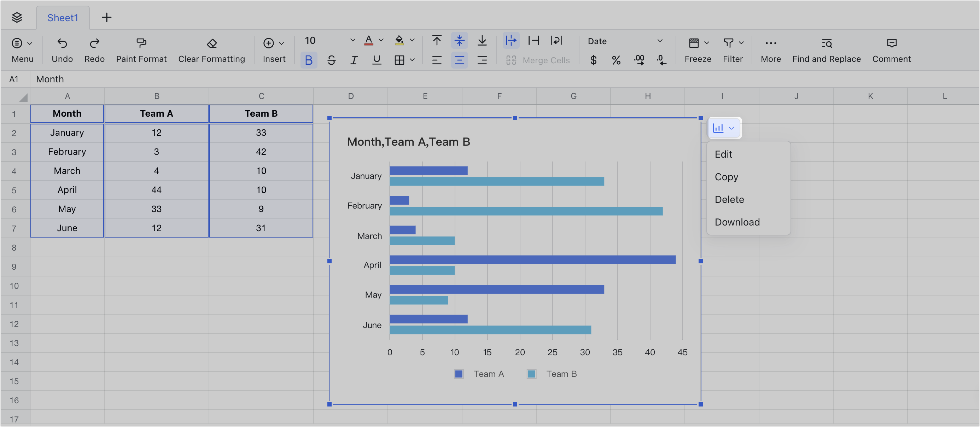The image size is (980, 427).
Task: Open the fill color picker arrow
Action: click(x=412, y=40)
